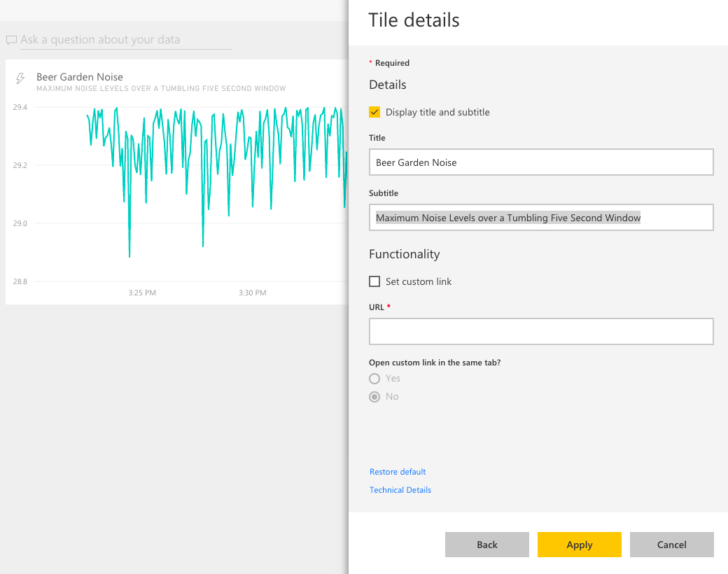The height and width of the screenshot is (574, 728).
Task: Click the Back button
Action: point(486,545)
